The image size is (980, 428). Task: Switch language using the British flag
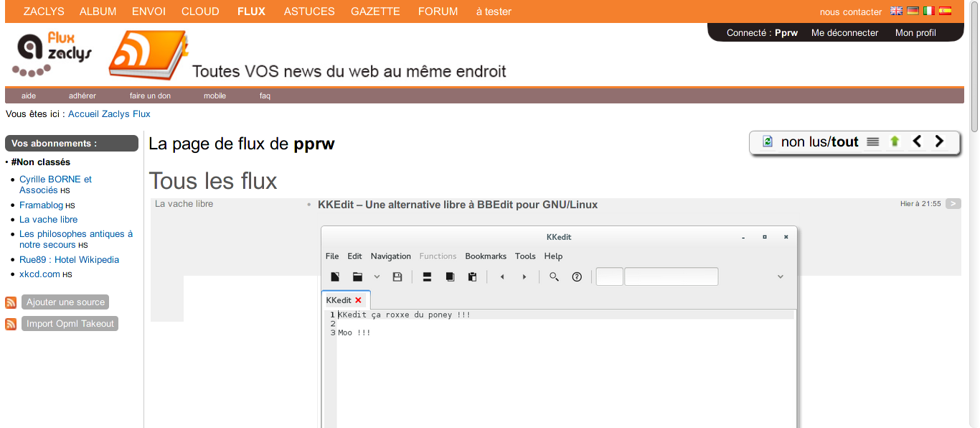click(896, 11)
